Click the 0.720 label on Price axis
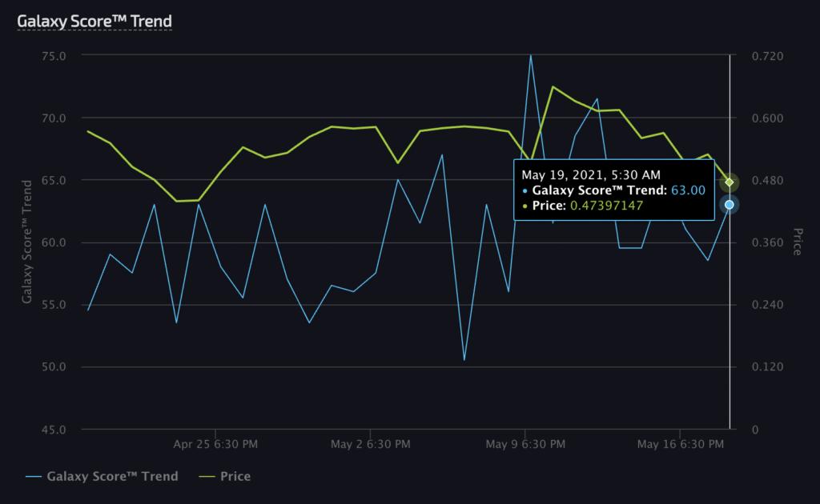Screen dimensions: 820x504 point(767,57)
